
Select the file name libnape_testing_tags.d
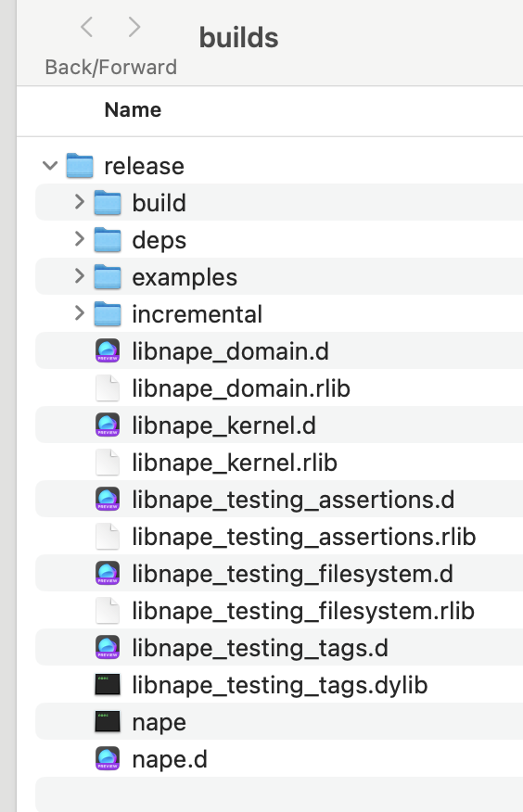point(260,648)
